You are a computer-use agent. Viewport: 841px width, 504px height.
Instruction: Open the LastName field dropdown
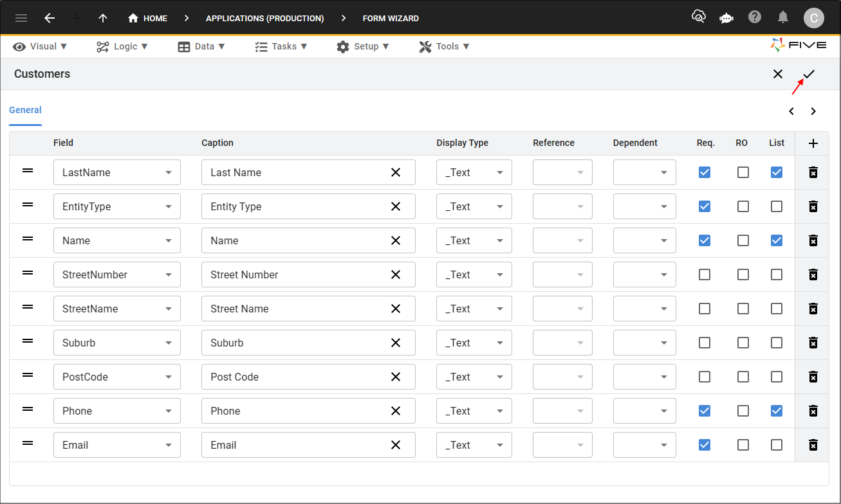(117, 172)
